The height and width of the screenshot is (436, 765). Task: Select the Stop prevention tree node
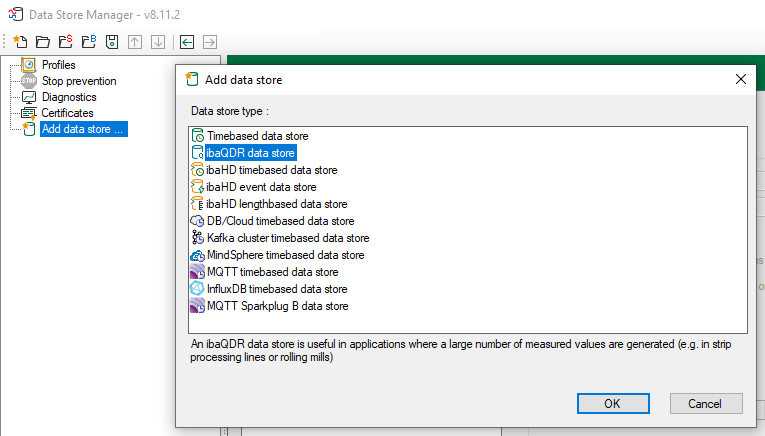point(79,81)
